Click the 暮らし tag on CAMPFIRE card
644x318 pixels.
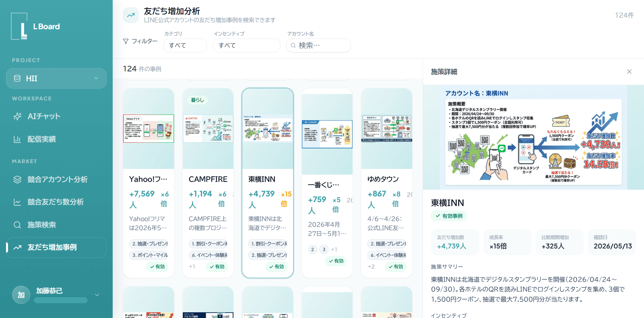pos(198,100)
